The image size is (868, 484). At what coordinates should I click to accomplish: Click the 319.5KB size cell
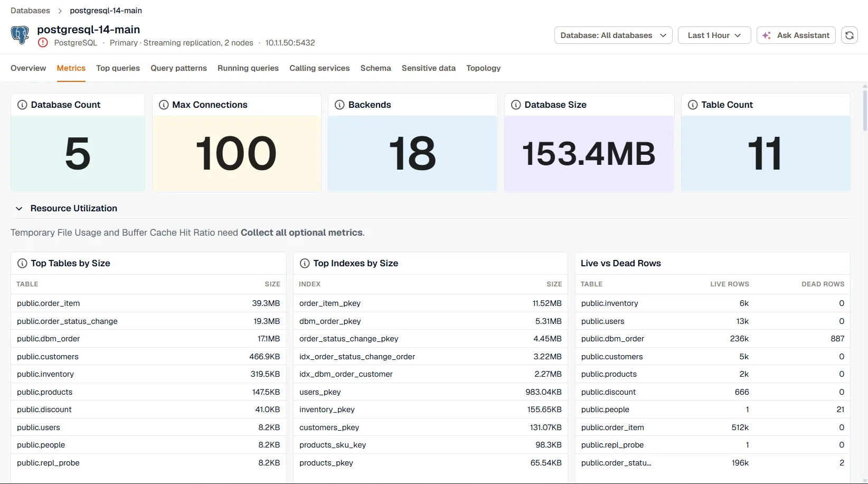click(265, 374)
